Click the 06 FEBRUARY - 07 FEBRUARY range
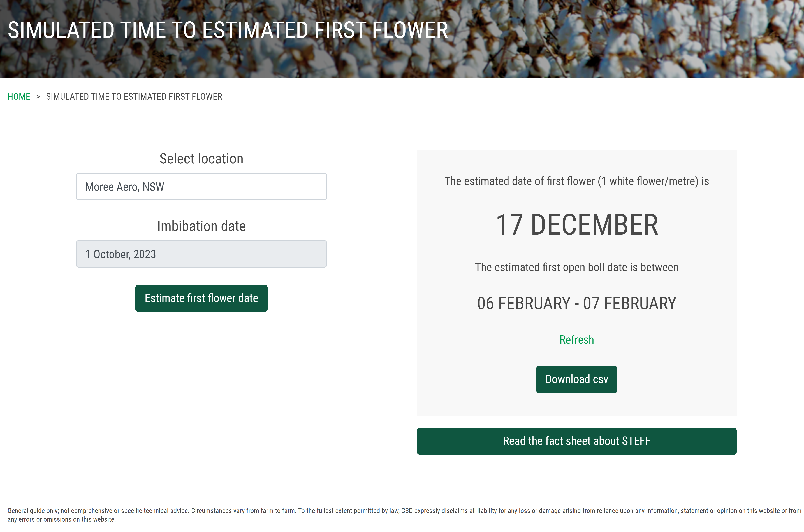Screen dimensions: 804x532 576,303
